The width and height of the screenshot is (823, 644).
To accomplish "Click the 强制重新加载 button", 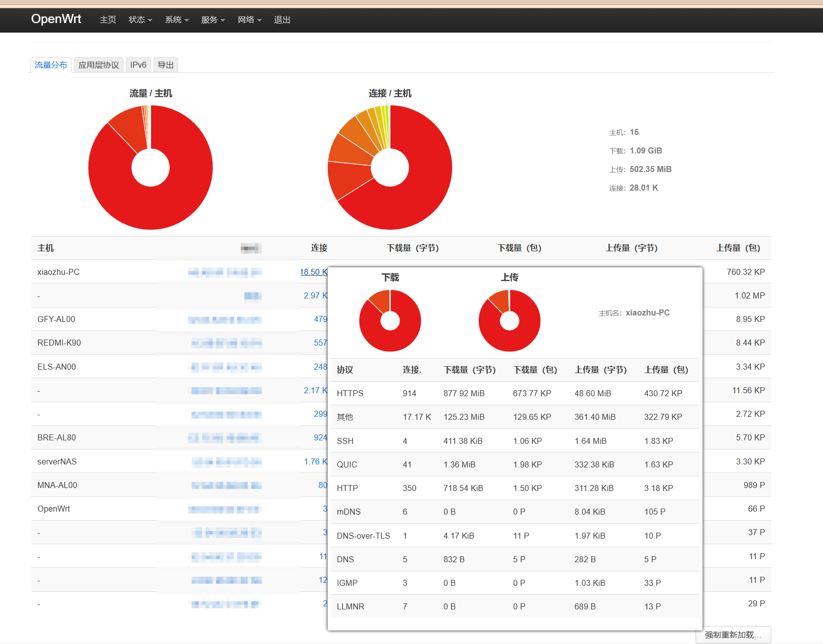I will 733,635.
